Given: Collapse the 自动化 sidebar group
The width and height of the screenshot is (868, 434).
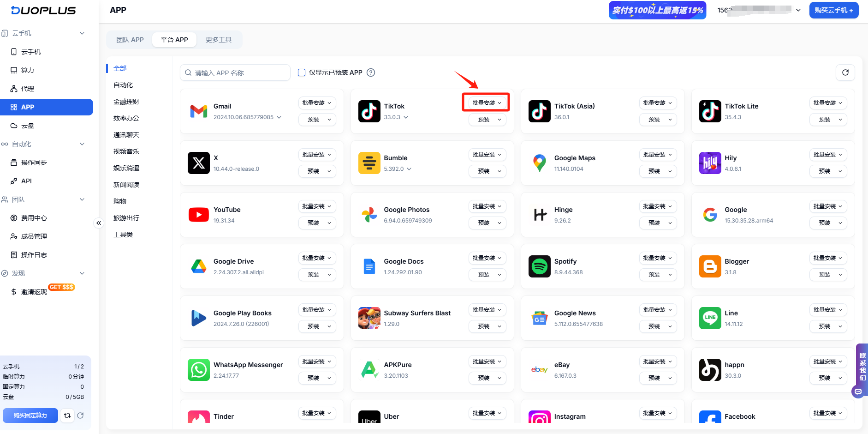Looking at the screenshot, I should tap(82, 144).
